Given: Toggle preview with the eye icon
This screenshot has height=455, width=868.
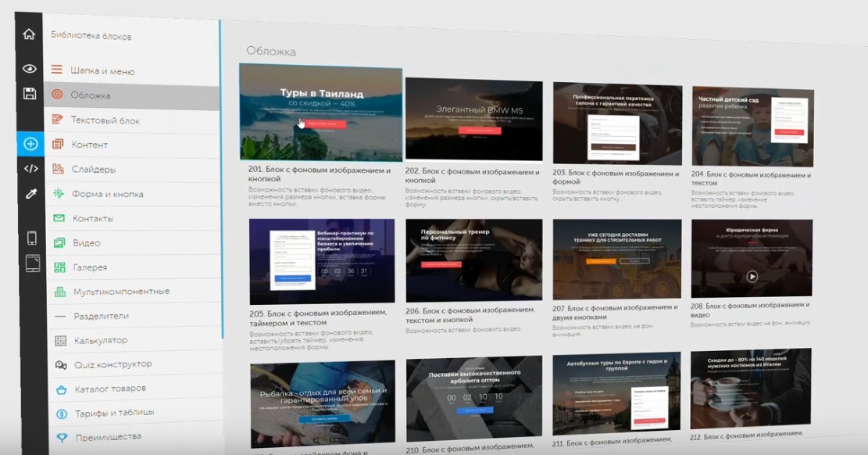Looking at the screenshot, I should pos(30,69).
